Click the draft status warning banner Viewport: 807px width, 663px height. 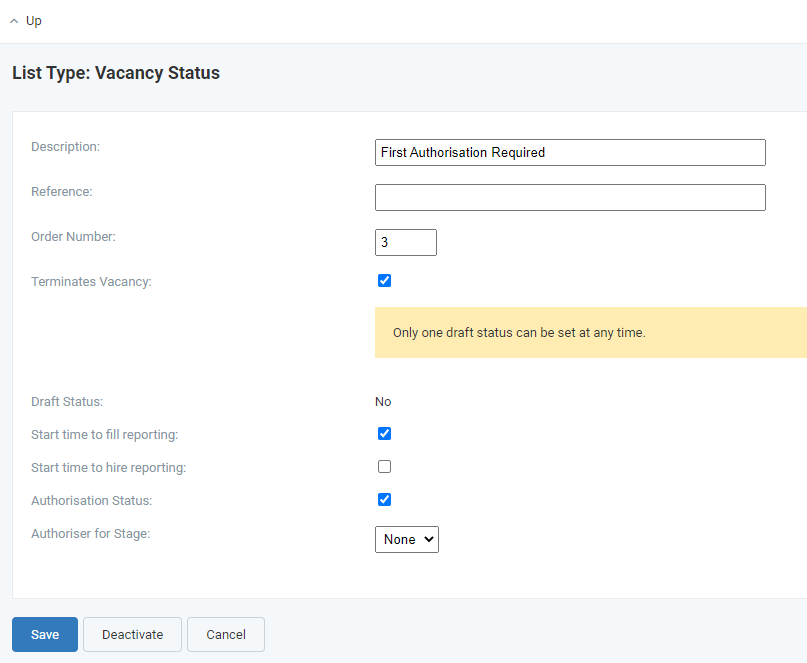coord(591,333)
